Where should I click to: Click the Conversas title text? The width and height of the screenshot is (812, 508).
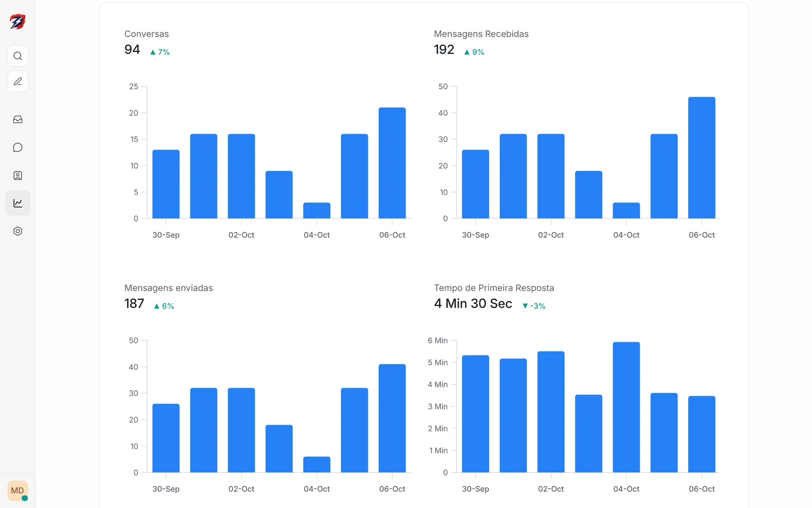(x=147, y=34)
